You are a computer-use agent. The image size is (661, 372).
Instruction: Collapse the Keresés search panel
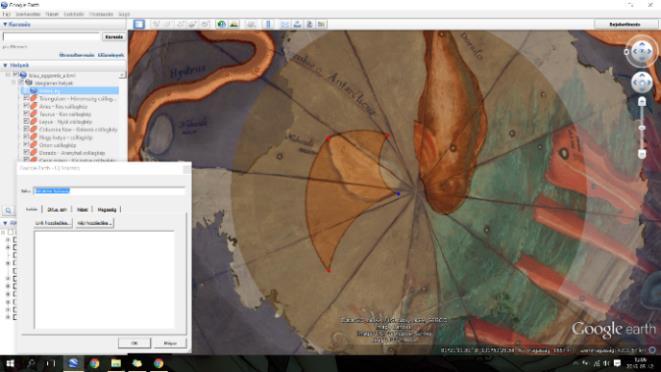5,24
